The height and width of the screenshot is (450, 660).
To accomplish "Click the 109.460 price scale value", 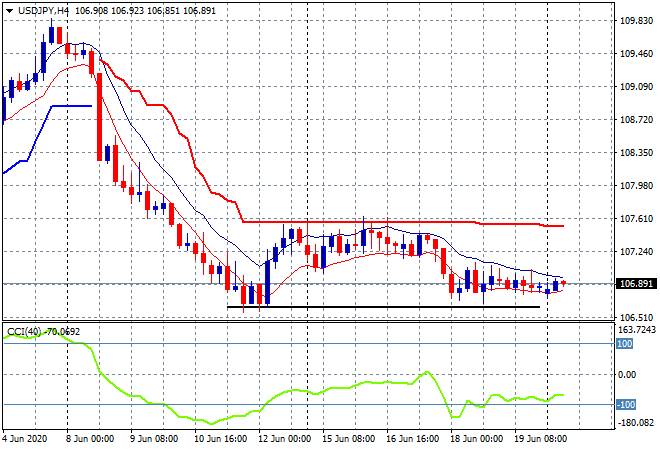I will coord(636,53).
